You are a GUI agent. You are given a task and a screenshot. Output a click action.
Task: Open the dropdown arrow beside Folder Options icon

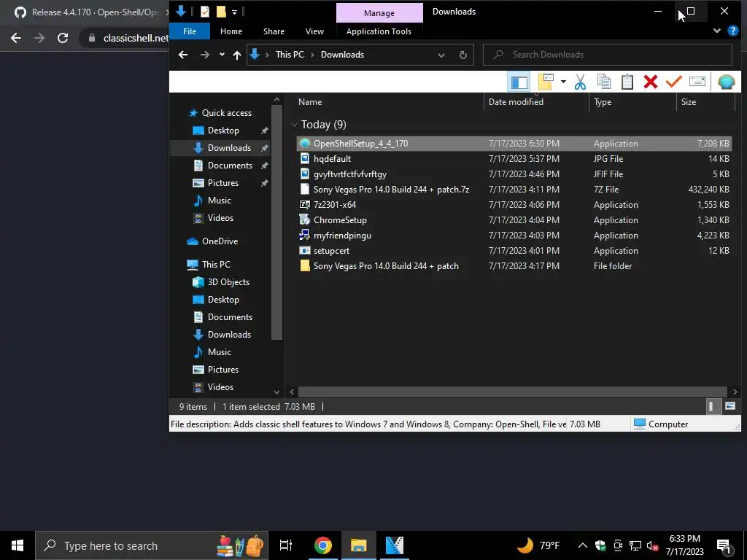point(563,82)
